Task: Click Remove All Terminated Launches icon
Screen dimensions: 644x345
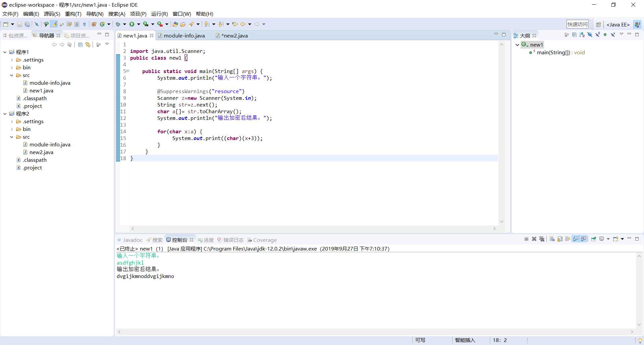Action: 542,239
